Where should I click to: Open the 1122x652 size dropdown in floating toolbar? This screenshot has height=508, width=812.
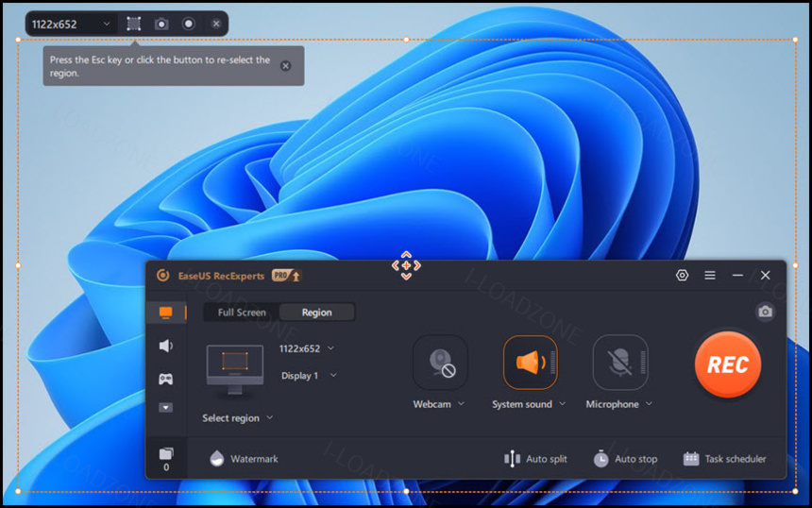click(71, 25)
